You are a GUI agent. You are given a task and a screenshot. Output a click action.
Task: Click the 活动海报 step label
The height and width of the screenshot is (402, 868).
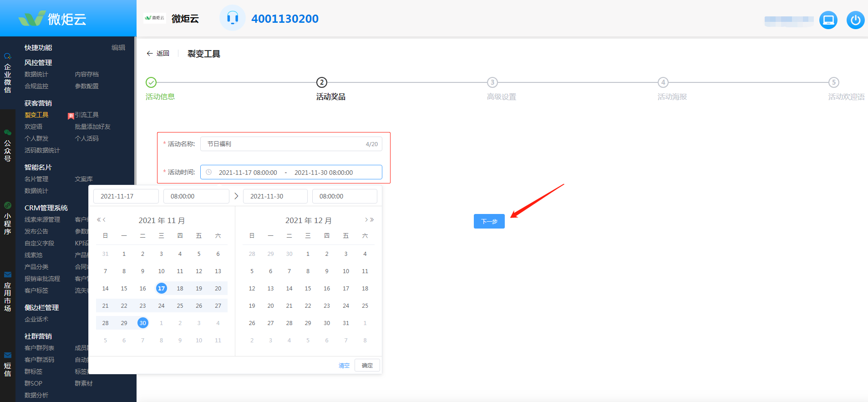[672, 97]
